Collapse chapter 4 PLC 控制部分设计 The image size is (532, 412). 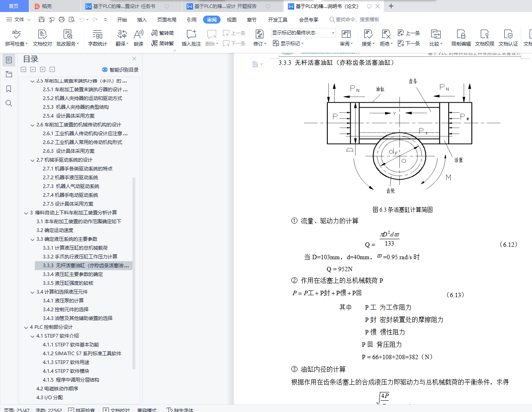tap(26, 327)
